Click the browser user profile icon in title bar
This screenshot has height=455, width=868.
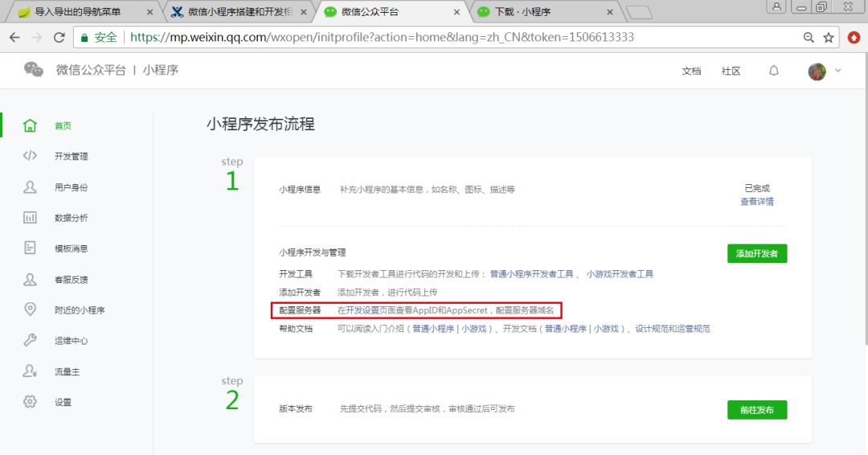tap(776, 6)
